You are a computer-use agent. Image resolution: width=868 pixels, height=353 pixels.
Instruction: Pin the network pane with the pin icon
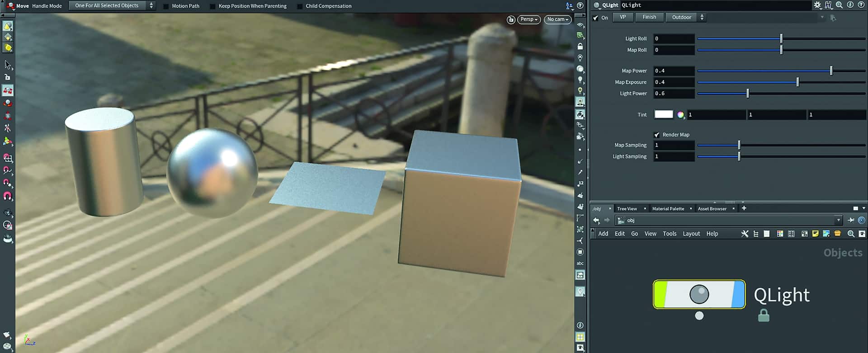(x=851, y=220)
